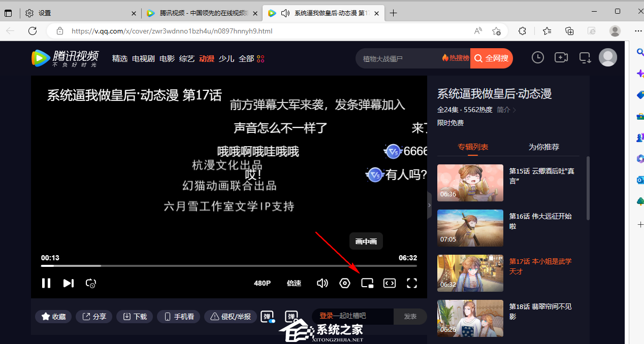Open browser collections icon
This screenshot has width=644, height=344.
[x=569, y=31]
